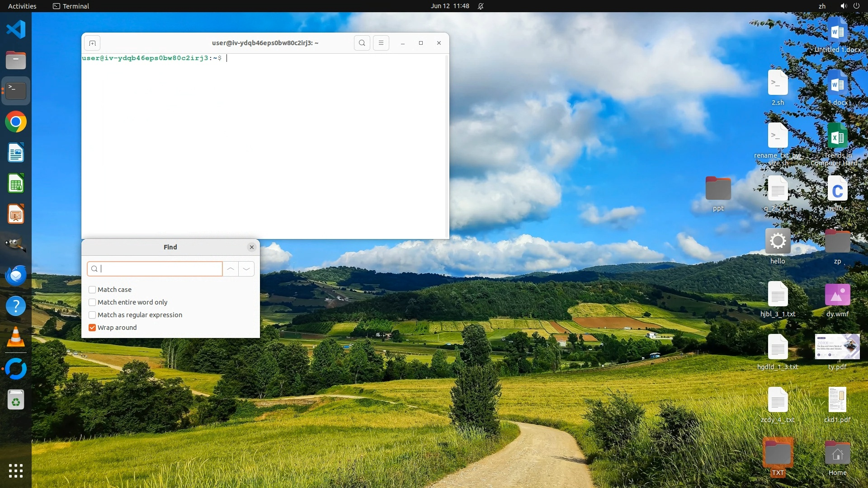The height and width of the screenshot is (488, 868).
Task: Show applications grid button
Action: pyautogui.click(x=16, y=471)
